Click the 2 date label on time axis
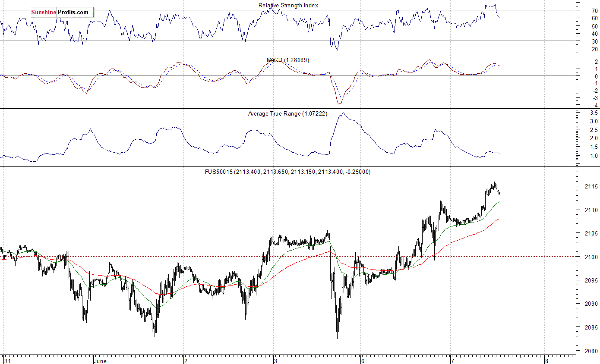 (186, 361)
